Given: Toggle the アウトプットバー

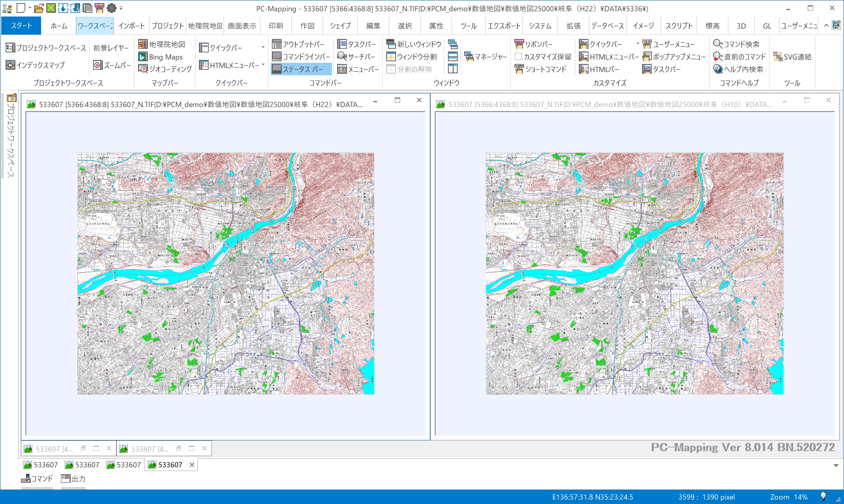Looking at the screenshot, I should click(299, 44).
